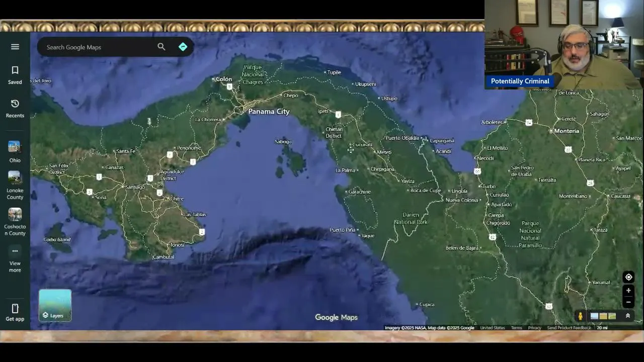Viewport: 644px width, 362px height.
Task: Click the Darien National Park label
Action: (411, 218)
